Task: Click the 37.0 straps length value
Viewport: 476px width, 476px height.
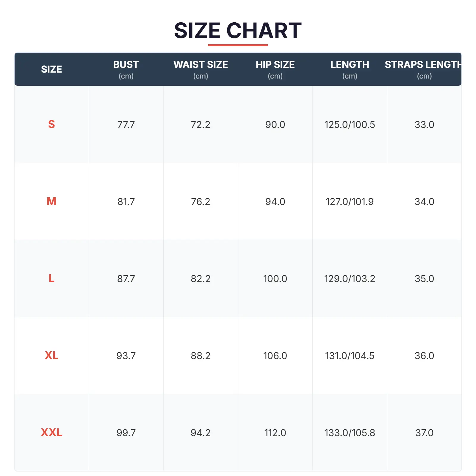Action: (424, 433)
